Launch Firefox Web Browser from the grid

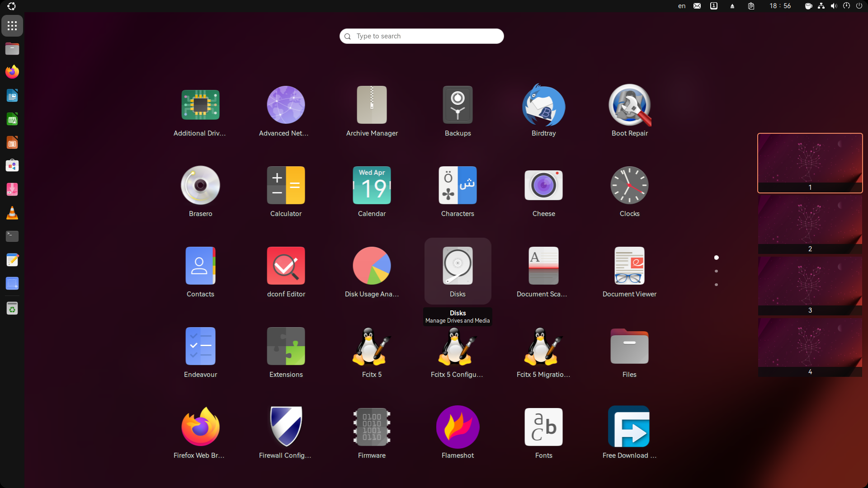pos(200,433)
